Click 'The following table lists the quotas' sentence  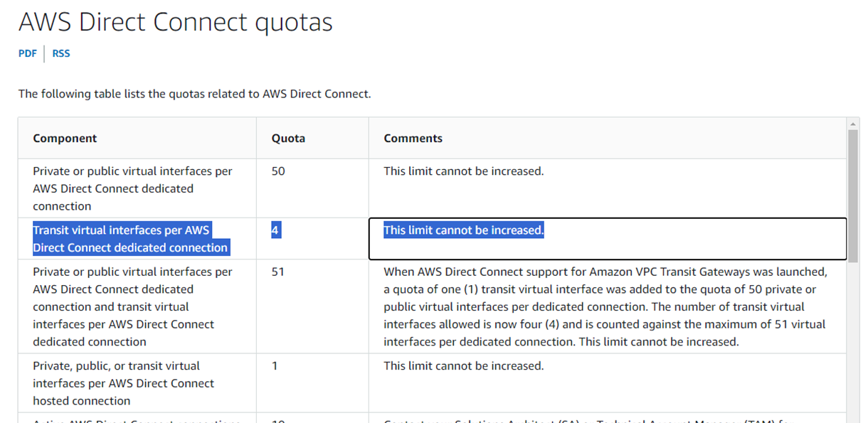tap(194, 94)
